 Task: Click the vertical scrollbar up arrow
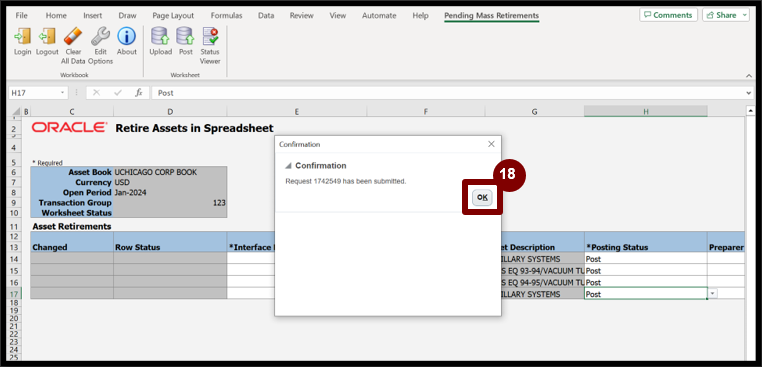tap(752, 110)
